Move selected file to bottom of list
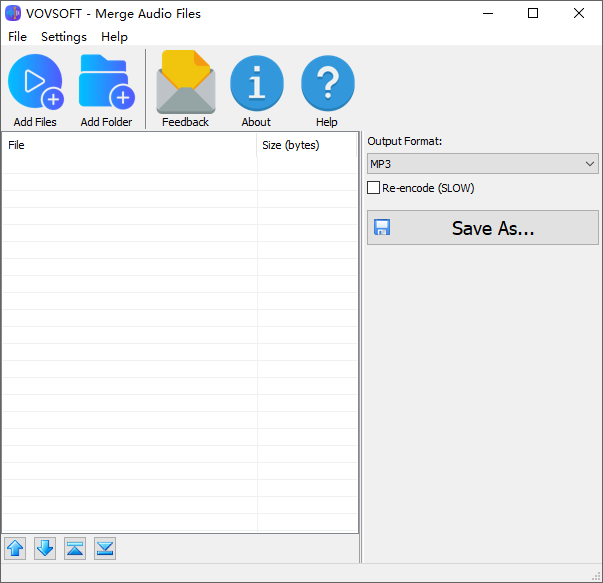 105,548
